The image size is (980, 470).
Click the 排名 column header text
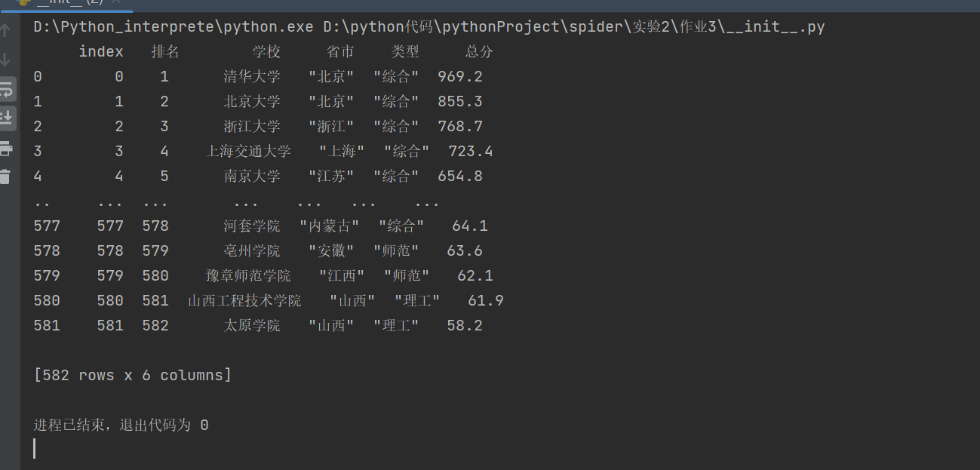point(165,52)
